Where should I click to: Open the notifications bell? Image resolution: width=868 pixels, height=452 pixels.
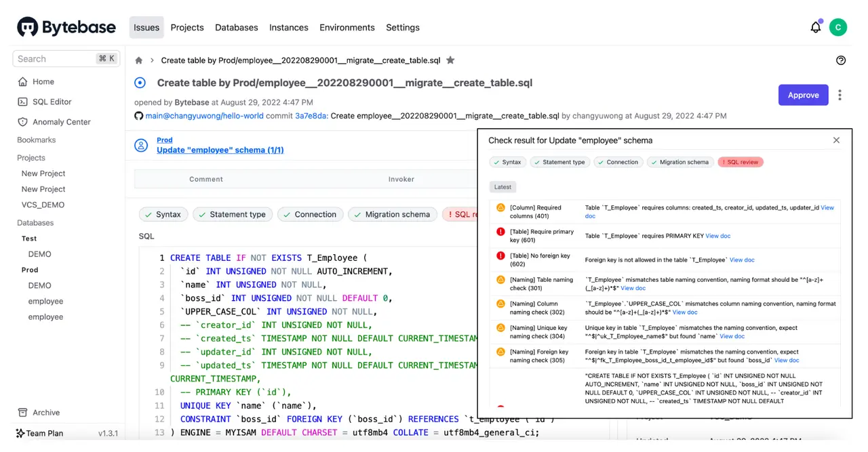[816, 27]
